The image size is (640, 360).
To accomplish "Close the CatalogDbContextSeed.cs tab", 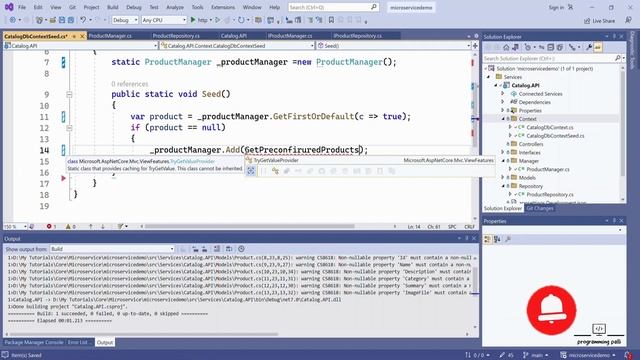I will point(82,36).
